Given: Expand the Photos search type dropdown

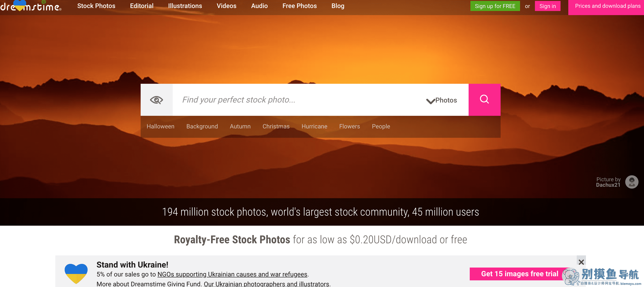Looking at the screenshot, I should pos(442,100).
